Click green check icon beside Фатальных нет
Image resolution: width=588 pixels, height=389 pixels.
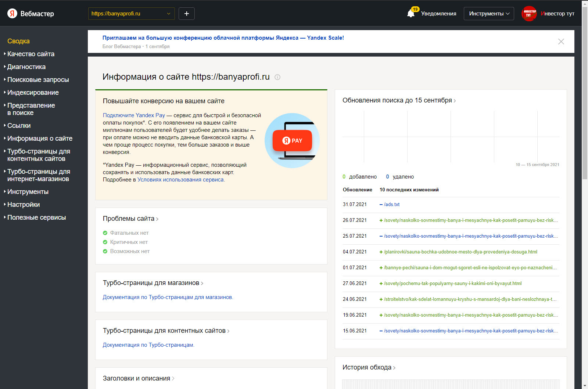click(105, 233)
